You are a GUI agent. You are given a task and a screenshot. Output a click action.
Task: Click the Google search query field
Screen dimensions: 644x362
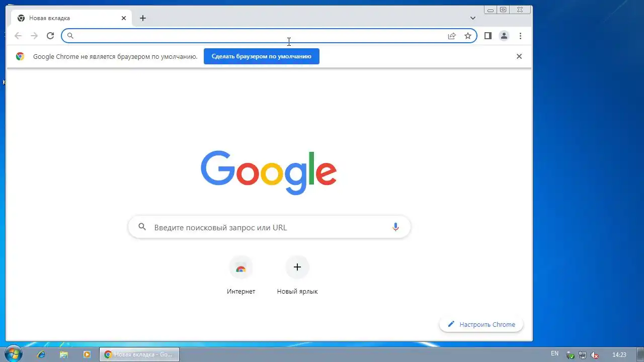[269, 227]
